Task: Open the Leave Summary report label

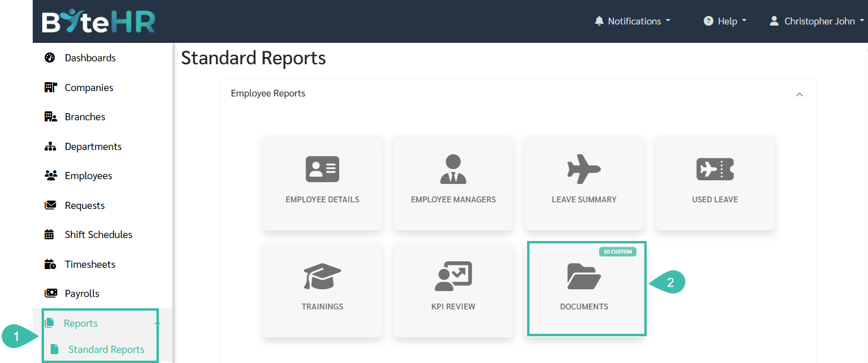Action: click(x=584, y=199)
